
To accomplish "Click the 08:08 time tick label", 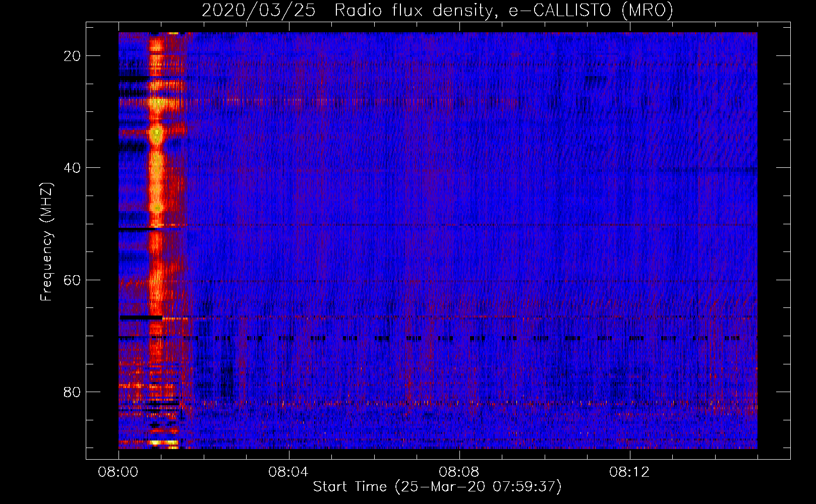I will click(x=459, y=472).
